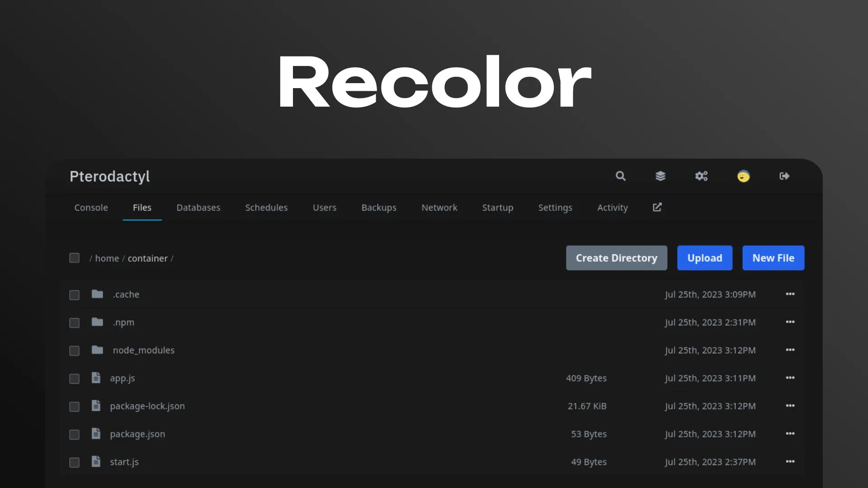Click the blue Upload button
Image resolution: width=868 pixels, height=488 pixels.
(704, 258)
